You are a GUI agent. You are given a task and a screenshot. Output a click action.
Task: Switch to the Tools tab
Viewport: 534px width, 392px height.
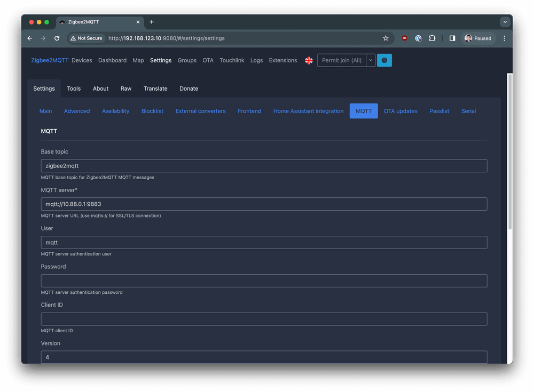point(74,89)
